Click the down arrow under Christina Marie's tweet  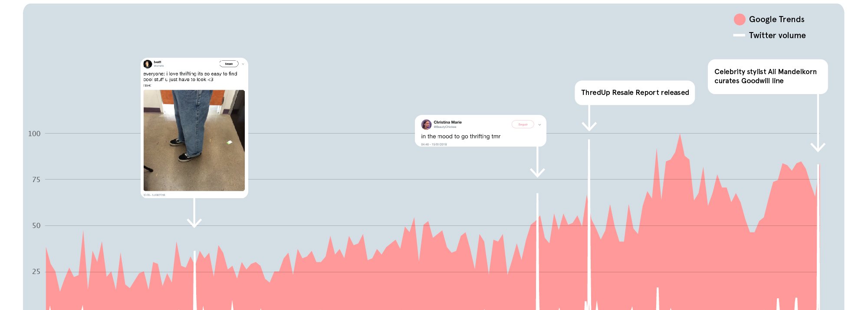point(537,172)
